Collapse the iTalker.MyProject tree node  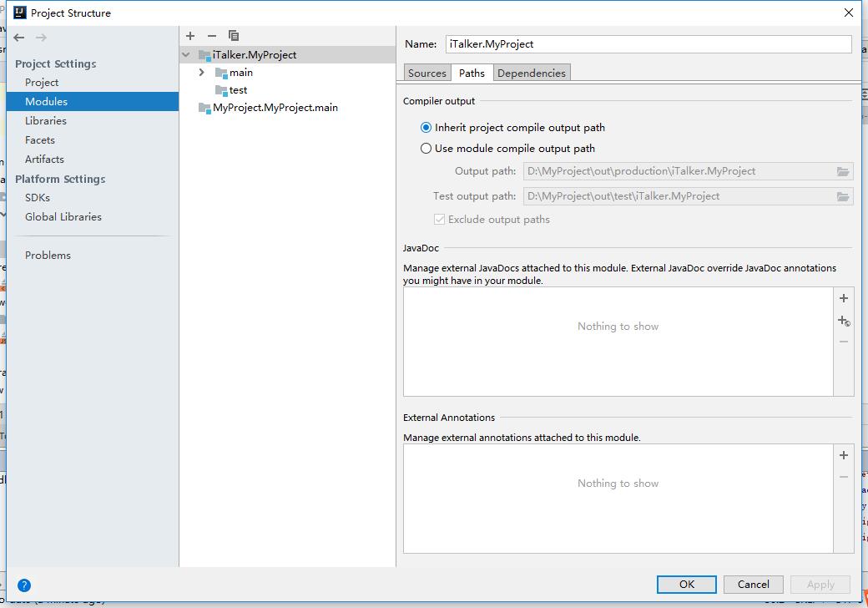click(186, 55)
